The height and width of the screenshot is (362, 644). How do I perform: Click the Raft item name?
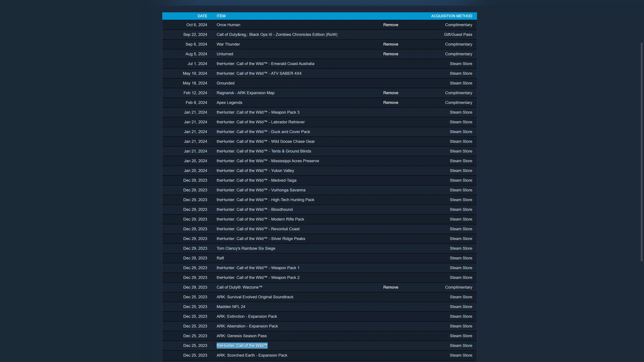pos(220,258)
